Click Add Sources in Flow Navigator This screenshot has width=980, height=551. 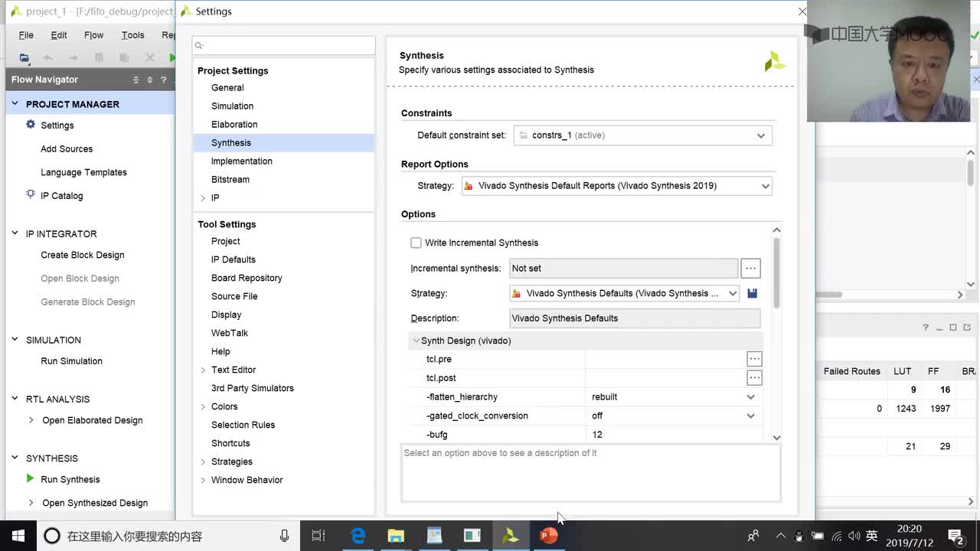click(67, 148)
